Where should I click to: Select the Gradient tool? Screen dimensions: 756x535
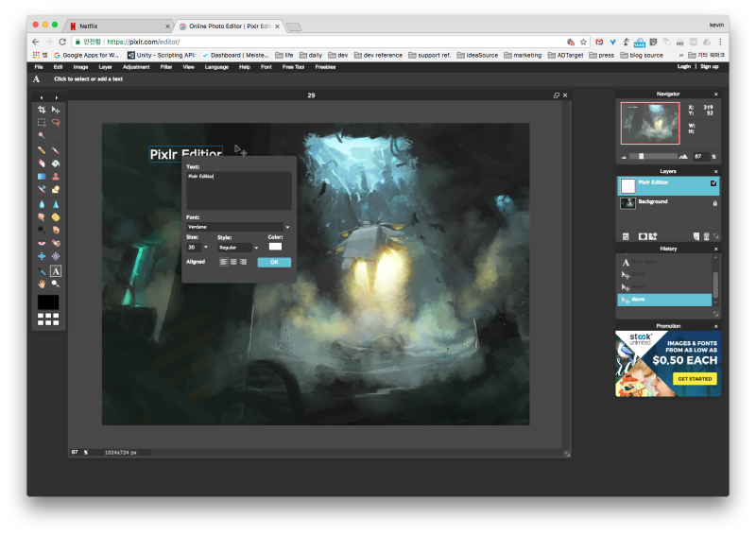coord(42,177)
